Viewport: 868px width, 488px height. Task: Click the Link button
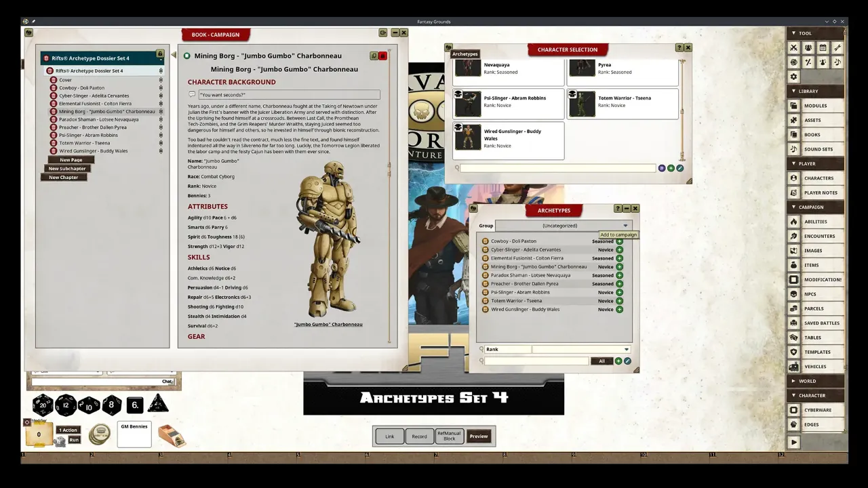pos(390,436)
